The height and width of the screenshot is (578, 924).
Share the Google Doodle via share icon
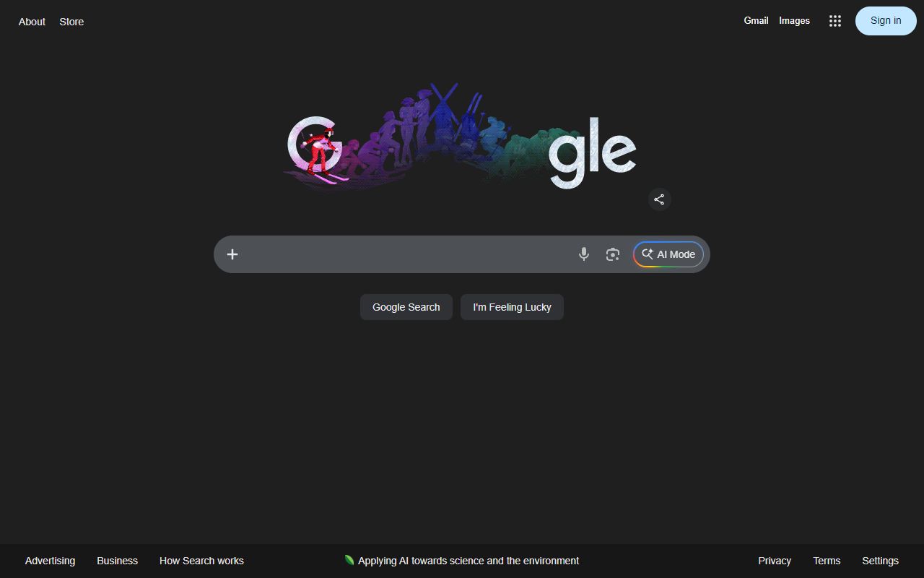pos(659,199)
